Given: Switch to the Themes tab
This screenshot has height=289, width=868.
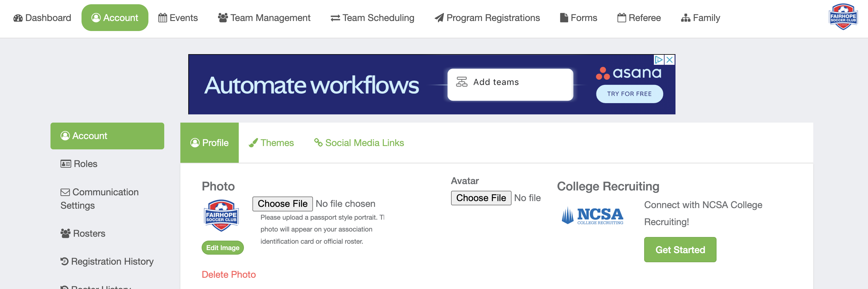Looking at the screenshot, I should 271,143.
